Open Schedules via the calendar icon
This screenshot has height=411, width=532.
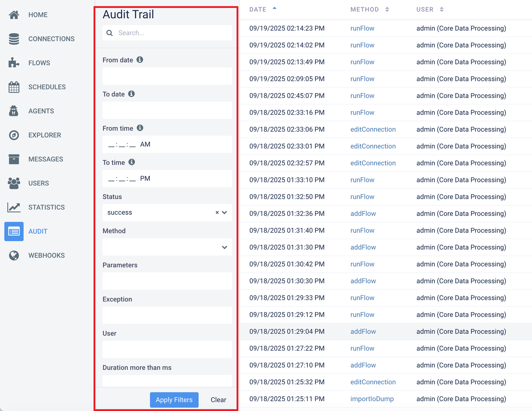pyautogui.click(x=14, y=87)
